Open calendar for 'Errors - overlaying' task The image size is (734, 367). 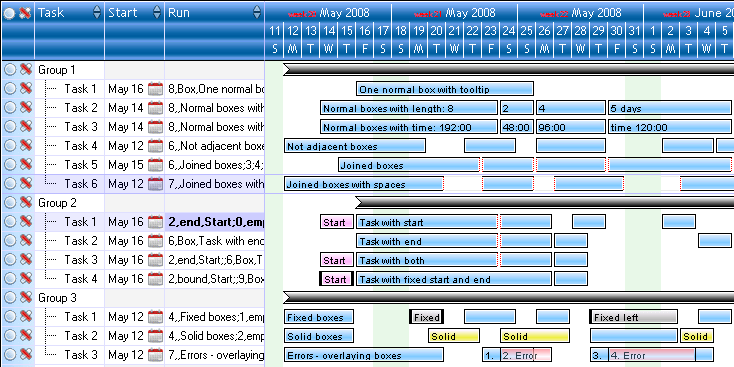pyautogui.click(x=155, y=355)
